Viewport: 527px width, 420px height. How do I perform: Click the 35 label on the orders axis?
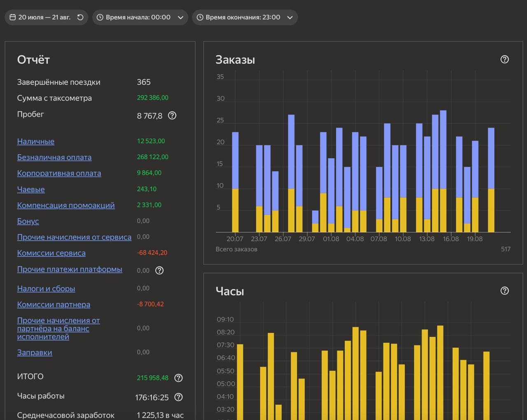pos(220,77)
